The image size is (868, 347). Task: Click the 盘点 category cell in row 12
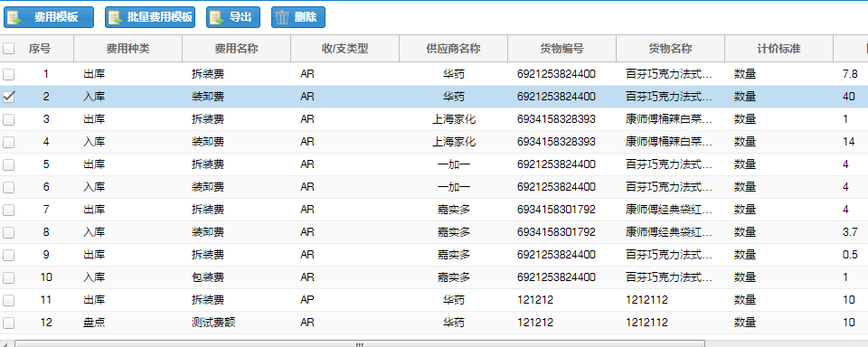pos(94,323)
